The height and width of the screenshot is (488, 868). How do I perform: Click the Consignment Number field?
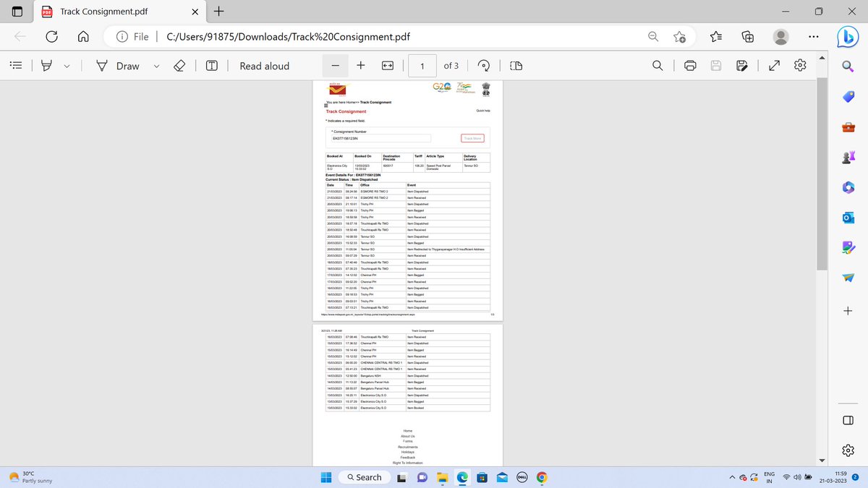[380, 138]
